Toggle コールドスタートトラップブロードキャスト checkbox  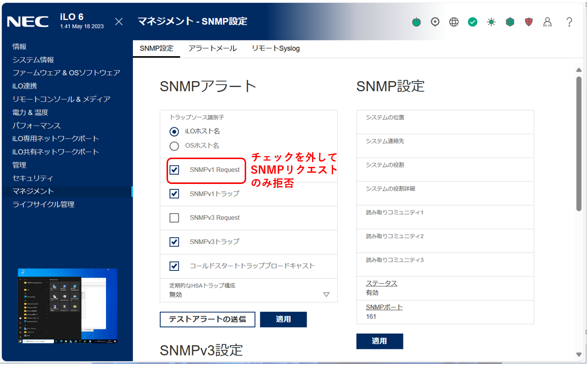pos(174,266)
